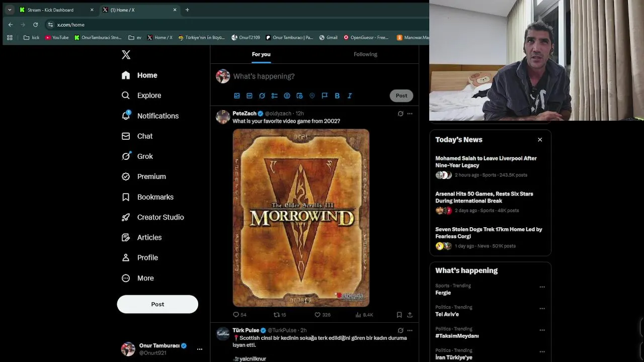644x362 pixels.
Task: Switch to the Following tab
Action: pyautogui.click(x=365, y=54)
